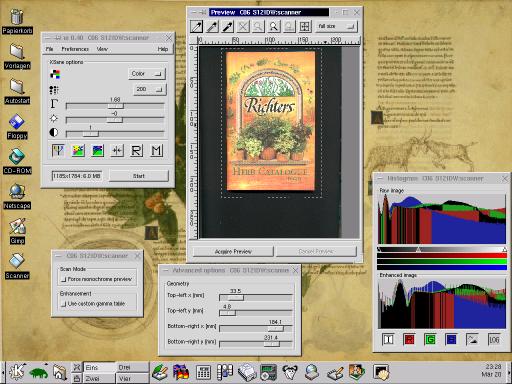Click the select full scan area icon
The image size is (512, 384).
tap(305, 26)
